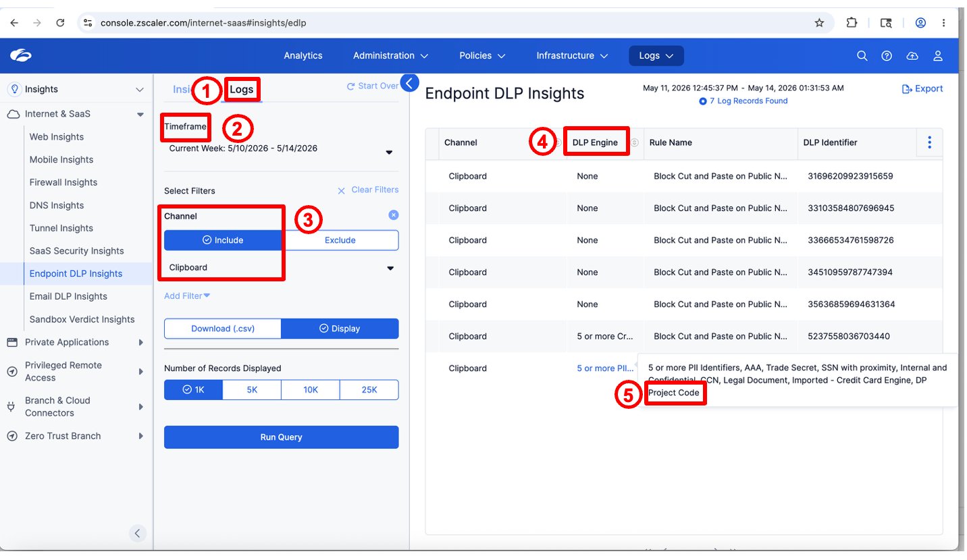Set records displayed to 1K

(x=193, y=390)
